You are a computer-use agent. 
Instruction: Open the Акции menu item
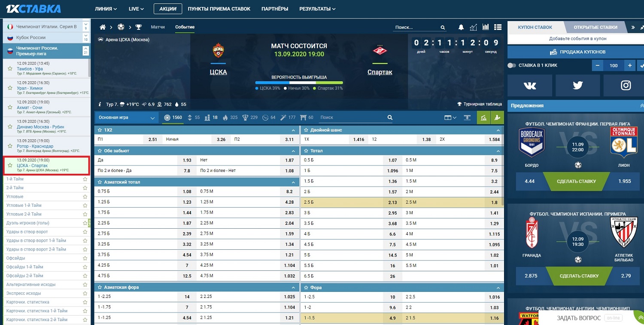coord(167,9)
